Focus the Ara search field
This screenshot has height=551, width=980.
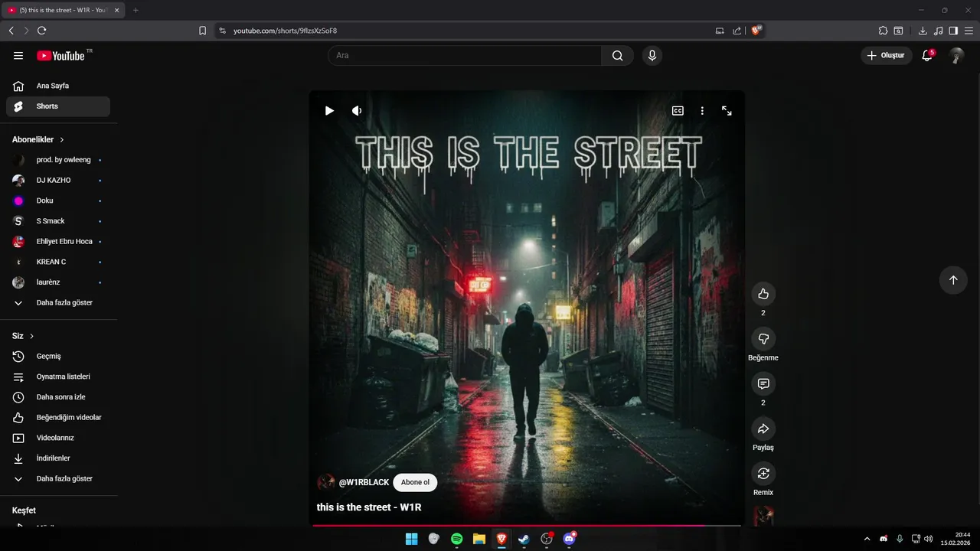coord(465,55)
